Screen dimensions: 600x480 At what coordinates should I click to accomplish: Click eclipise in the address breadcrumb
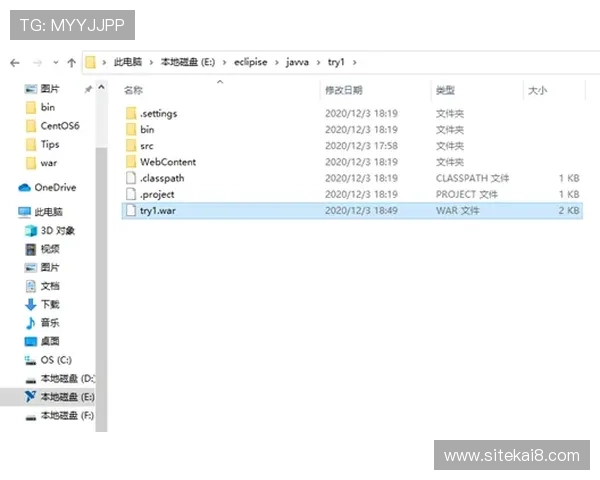251,62
